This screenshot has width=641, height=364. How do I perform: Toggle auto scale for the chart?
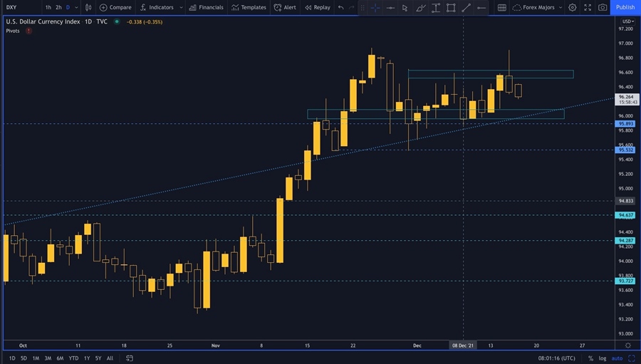tap(617, 358)
